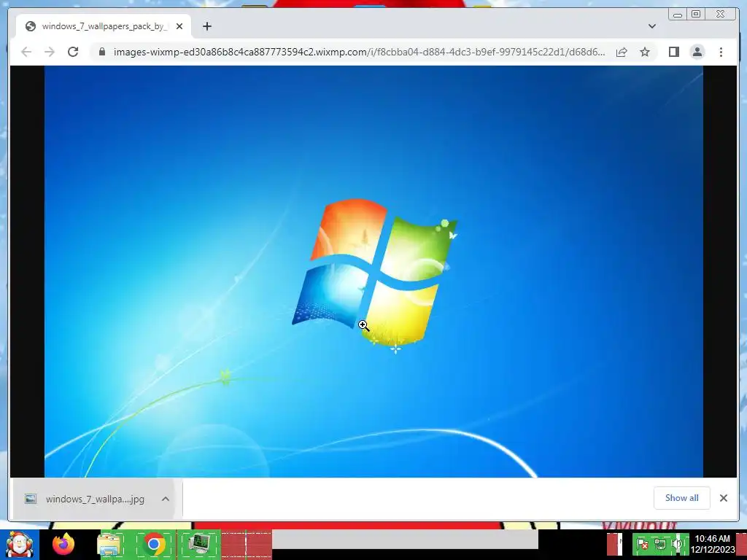Restore down the Chrome window
Screen dimensions: 747x560
coord(696,15)
